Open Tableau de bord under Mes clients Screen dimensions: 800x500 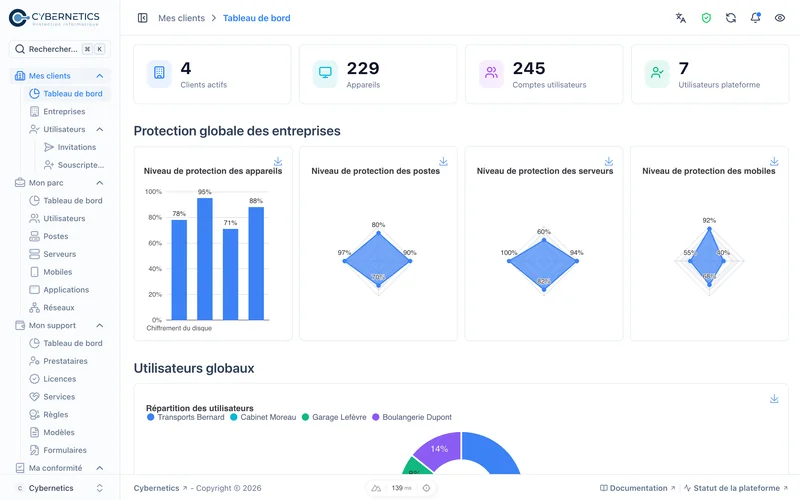(x=66, y=93)
